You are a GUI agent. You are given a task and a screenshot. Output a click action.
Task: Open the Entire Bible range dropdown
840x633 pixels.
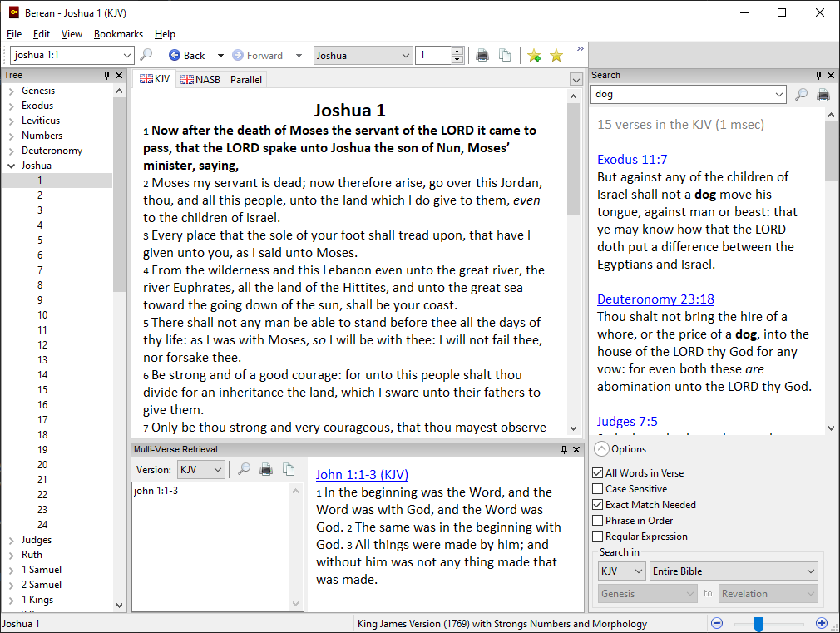tap(734, 571)
